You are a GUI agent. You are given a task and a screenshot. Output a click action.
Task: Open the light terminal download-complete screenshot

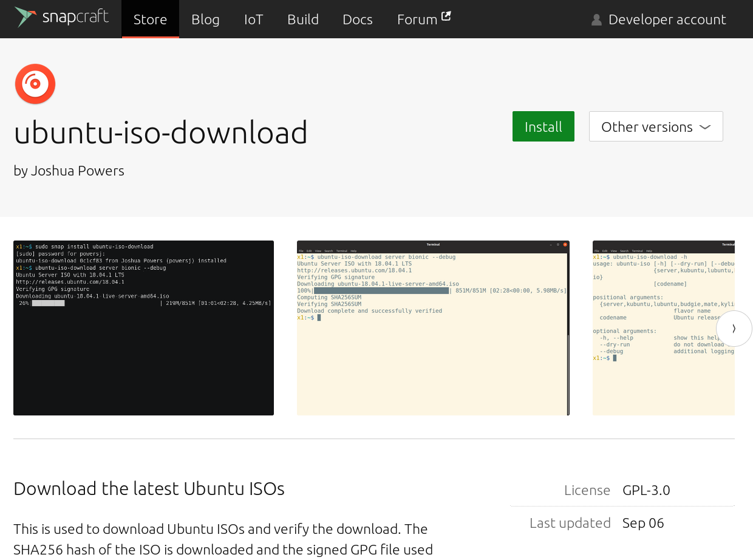(433, 328)
